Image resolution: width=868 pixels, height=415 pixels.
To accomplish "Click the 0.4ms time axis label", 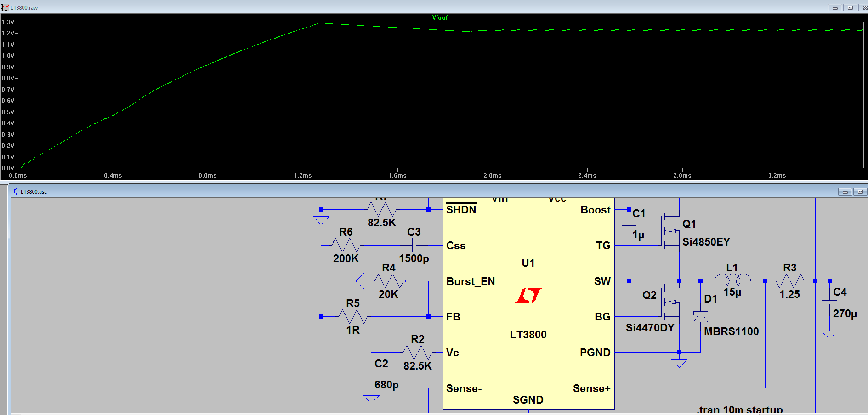I will (x=113, y=175).
